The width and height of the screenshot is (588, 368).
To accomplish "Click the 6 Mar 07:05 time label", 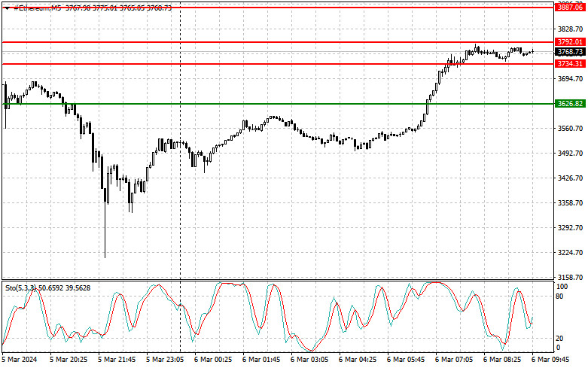I will click(x=454, y=360).
